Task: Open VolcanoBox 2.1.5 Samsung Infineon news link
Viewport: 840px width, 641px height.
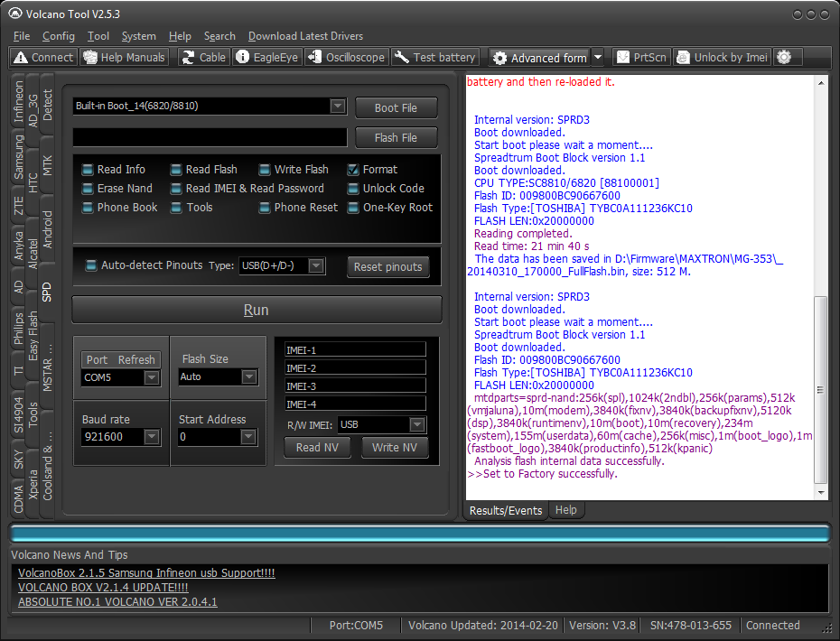Action: coord(146,573)
